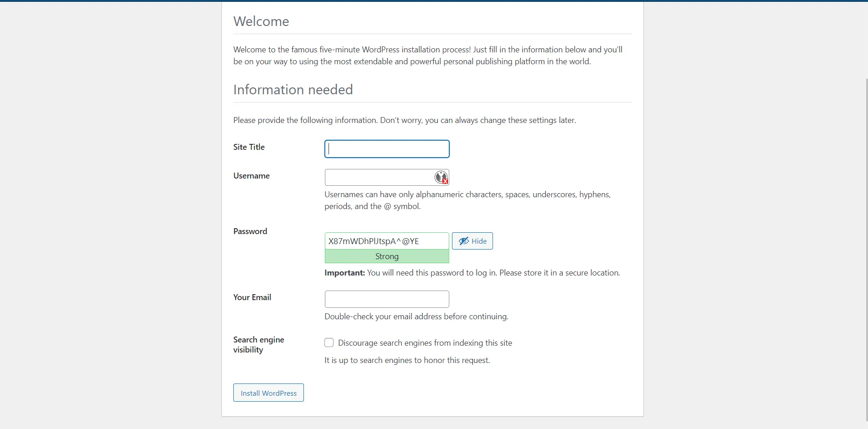
Task: Click the Site Title label
Action: click(249, 147)
